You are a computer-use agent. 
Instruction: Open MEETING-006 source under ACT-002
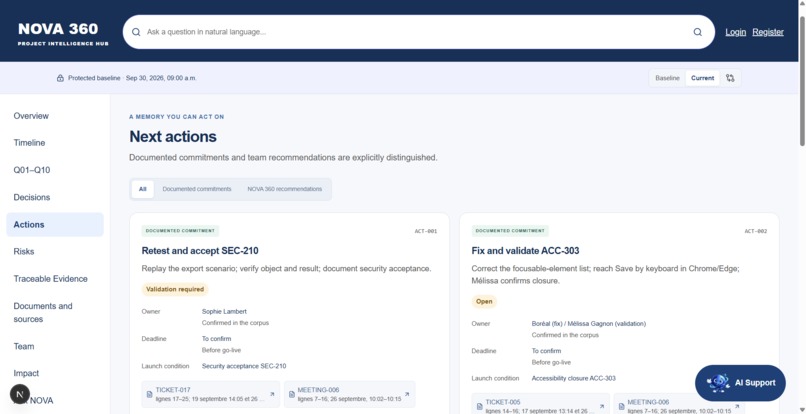tap(680, 404)
